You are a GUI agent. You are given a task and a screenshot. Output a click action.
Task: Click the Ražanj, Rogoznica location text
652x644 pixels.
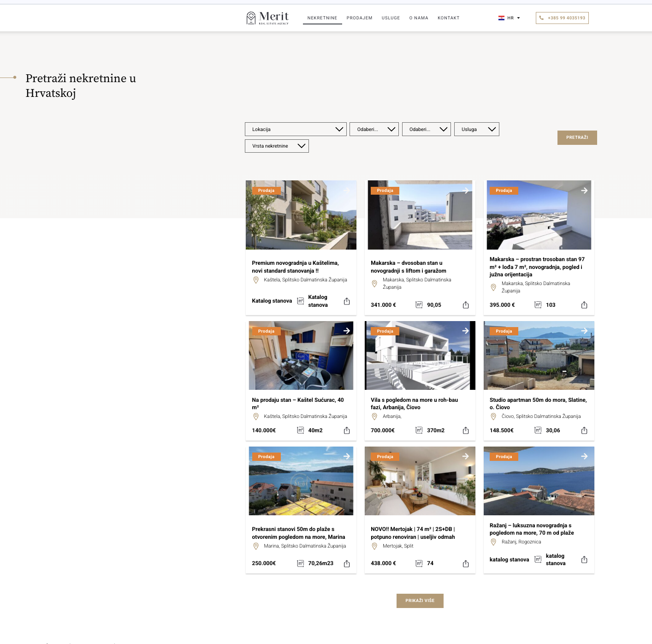pyautogui.click(x=522, y=542)
